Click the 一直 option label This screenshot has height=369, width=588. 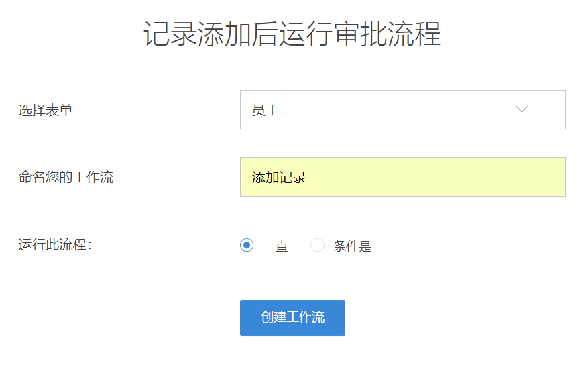point(276,246)
